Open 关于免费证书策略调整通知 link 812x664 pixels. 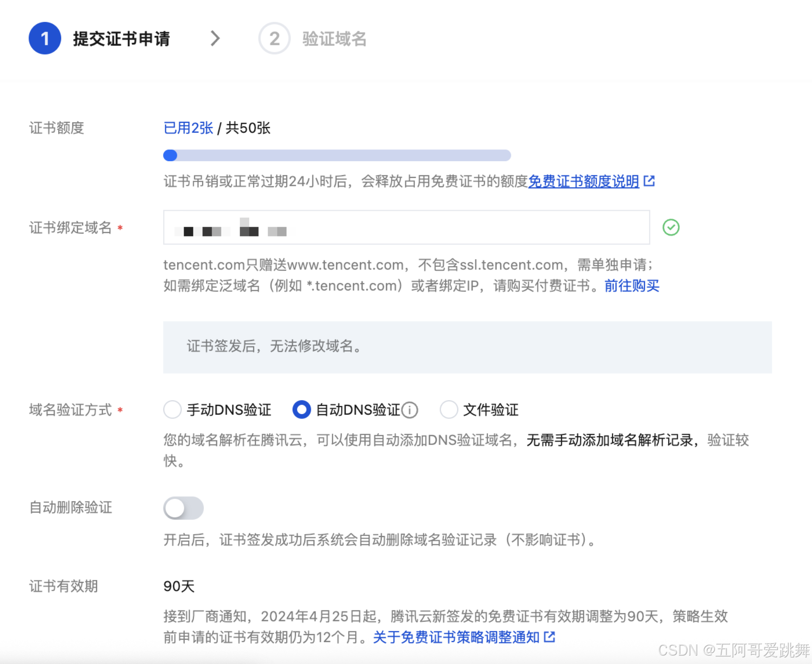click(x=456, y=637)
